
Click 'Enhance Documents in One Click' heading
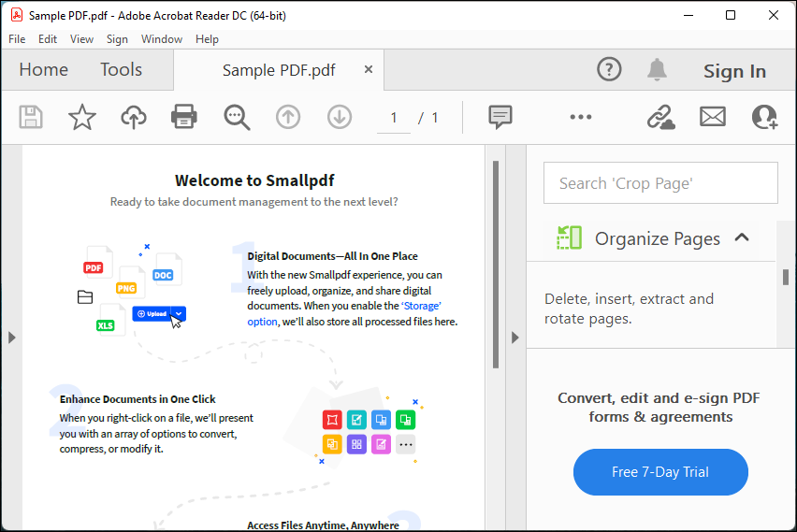(138, 399)
